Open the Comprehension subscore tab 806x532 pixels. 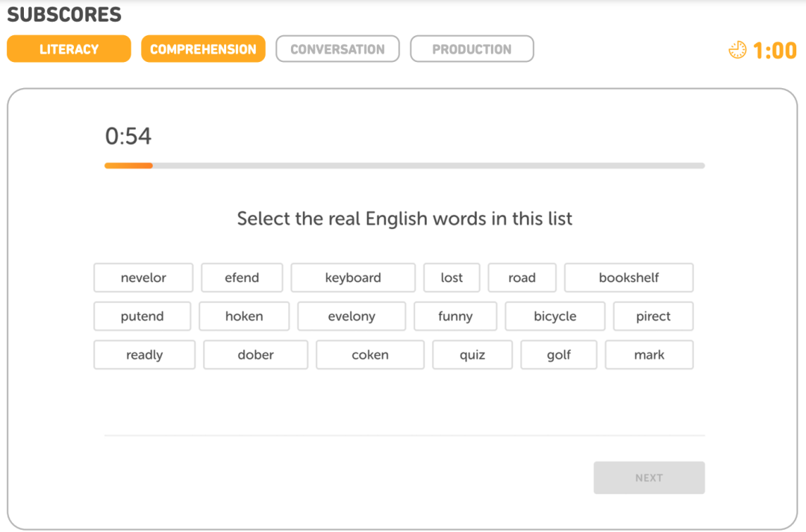(x=203, y=49)
